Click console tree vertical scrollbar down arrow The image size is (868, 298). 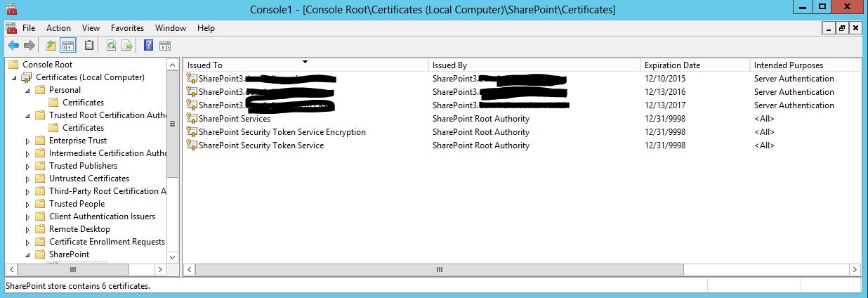pos(173,257)
